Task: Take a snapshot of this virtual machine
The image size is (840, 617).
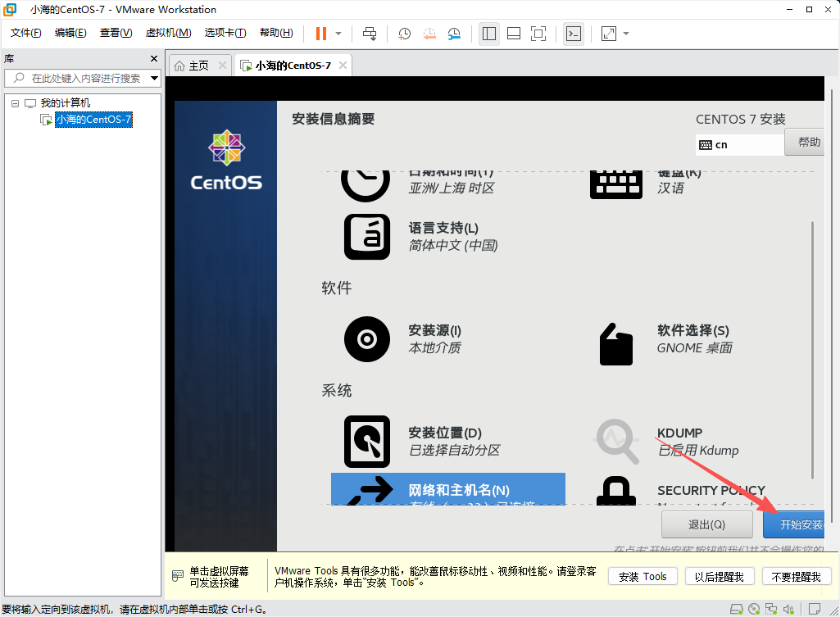Action: click(405, 34)
